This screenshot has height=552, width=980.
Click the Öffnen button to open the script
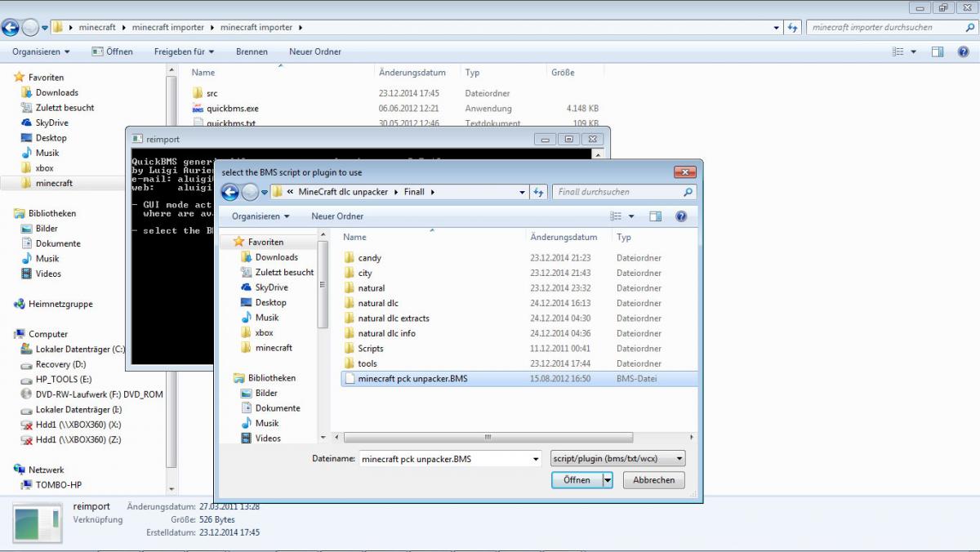pos(577,480)
